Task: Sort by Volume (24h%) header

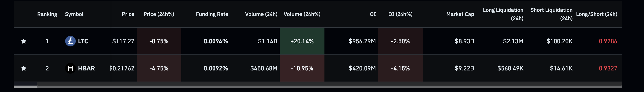Action: pyautogui.click(x=302, y=14)
